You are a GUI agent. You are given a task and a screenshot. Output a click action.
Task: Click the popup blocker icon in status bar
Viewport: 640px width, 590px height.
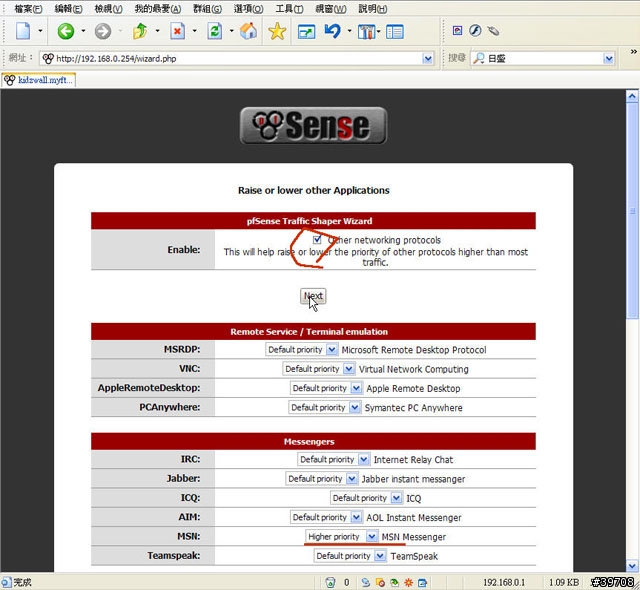click(x=380, y=582)
